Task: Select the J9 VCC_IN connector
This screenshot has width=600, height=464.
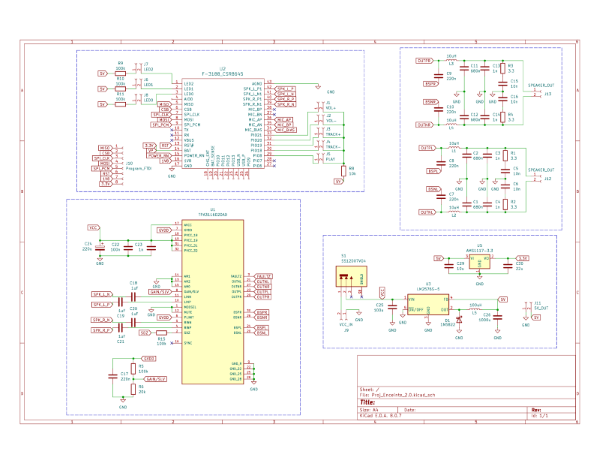Action: click(342, 314)
